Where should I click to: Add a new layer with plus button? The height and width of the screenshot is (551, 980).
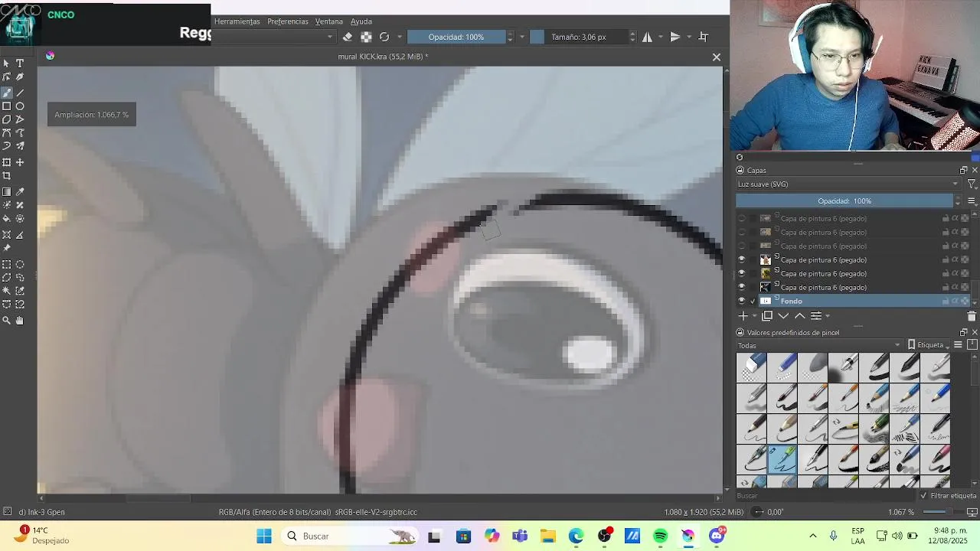pyautogui.click(x=743, y=316)
